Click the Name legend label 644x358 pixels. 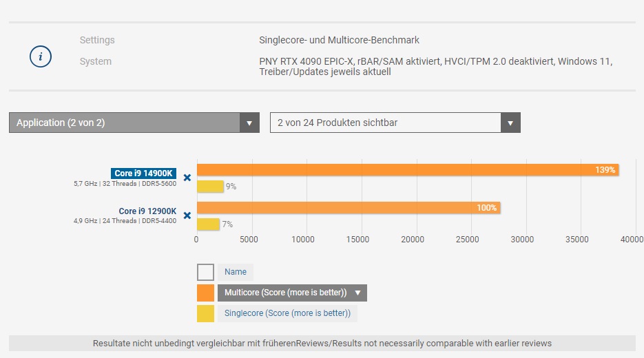[x=236, y=272]
